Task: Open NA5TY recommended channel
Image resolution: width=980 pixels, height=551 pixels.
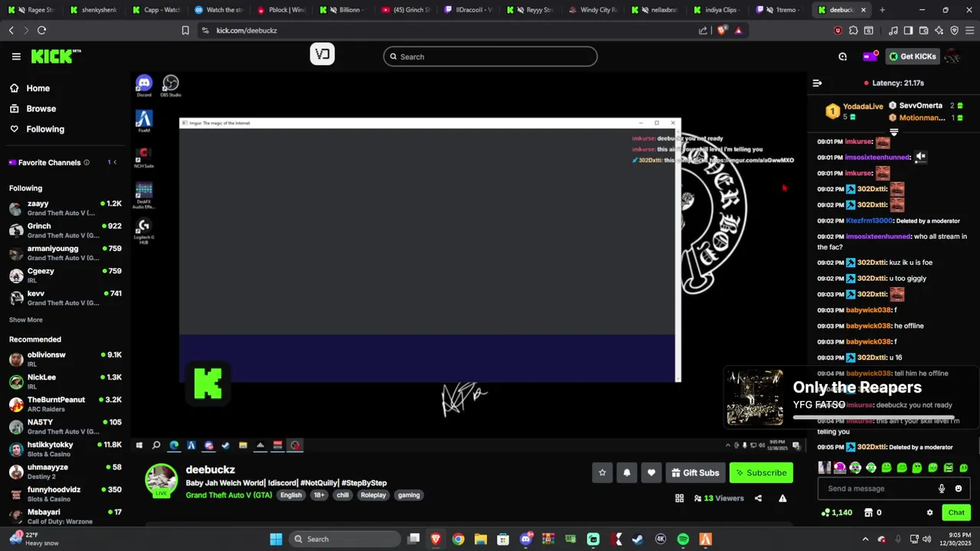Action: click(x=65, y=426)
